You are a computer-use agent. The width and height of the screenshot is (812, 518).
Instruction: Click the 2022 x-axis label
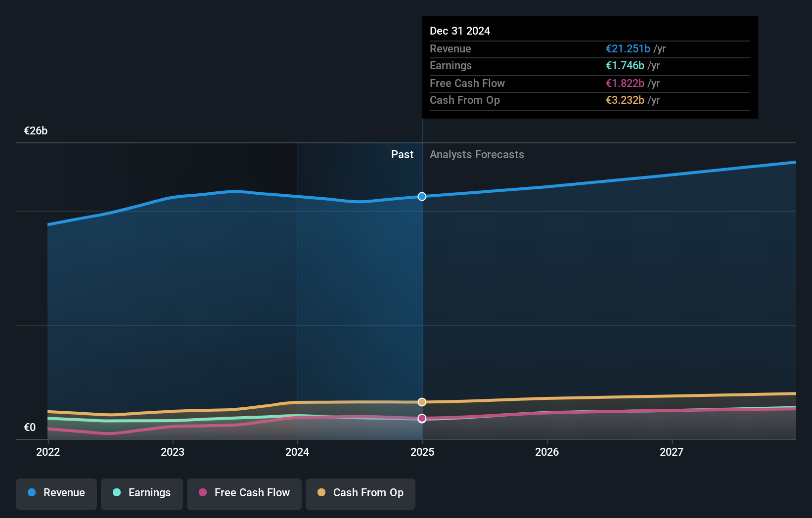point(48,452)
